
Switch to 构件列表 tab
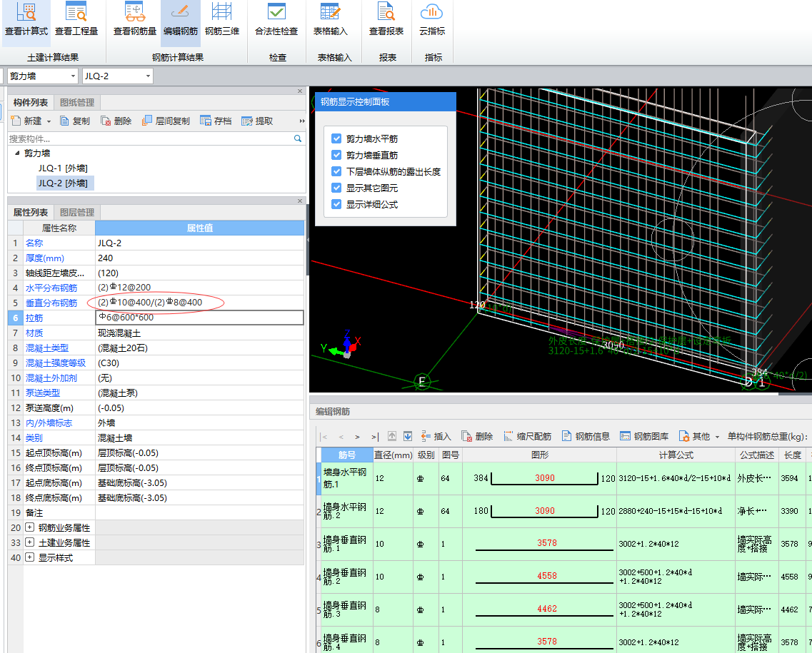pyautogui.click(x=31, y=103)
